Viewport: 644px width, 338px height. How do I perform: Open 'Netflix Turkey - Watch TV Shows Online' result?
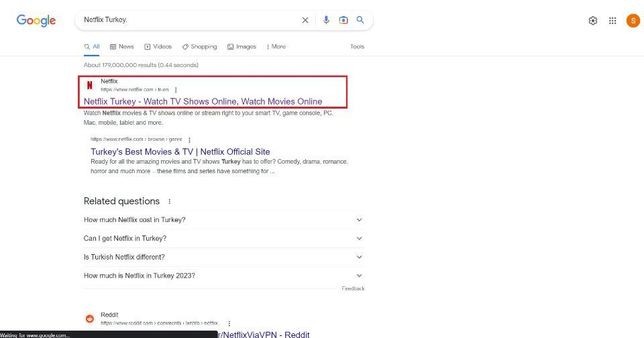point(203,101)
